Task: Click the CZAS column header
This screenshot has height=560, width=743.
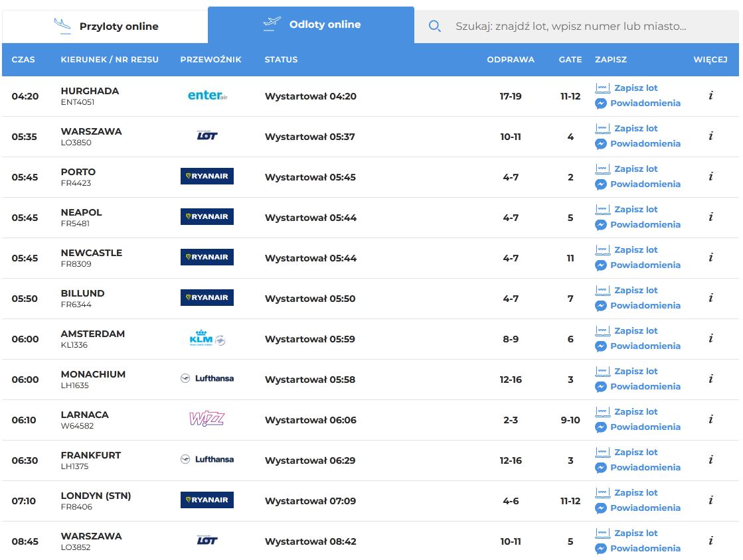Action: tap(23, 60)
